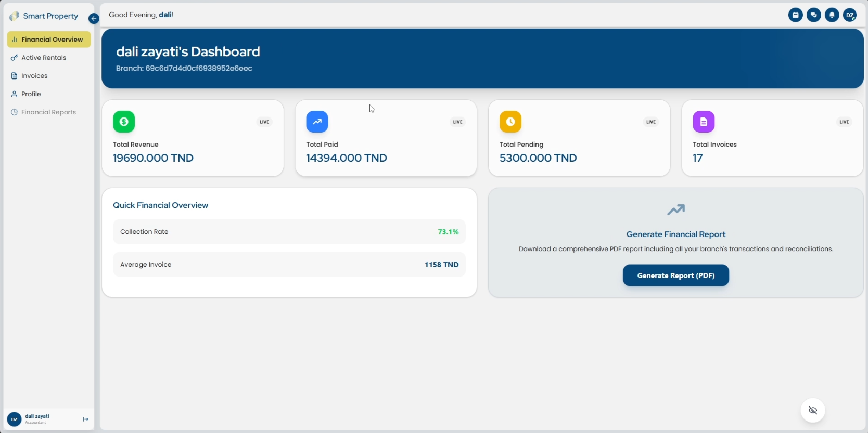The width and height of the screenshot is (868, 433).
Task: Click the "Accountant" role label
Action: [x=35, y=423]
